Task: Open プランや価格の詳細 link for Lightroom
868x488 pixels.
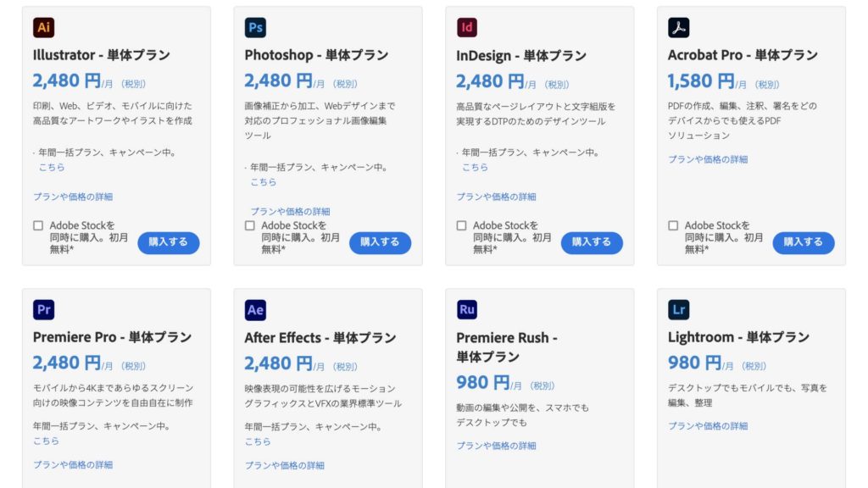Action: (x=708, y=426)
